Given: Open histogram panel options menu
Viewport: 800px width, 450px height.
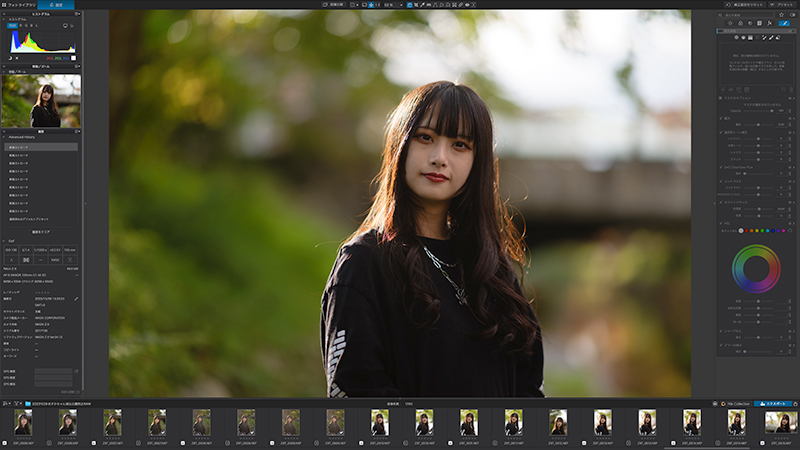Looking at the screenshot, I should 78,14.
